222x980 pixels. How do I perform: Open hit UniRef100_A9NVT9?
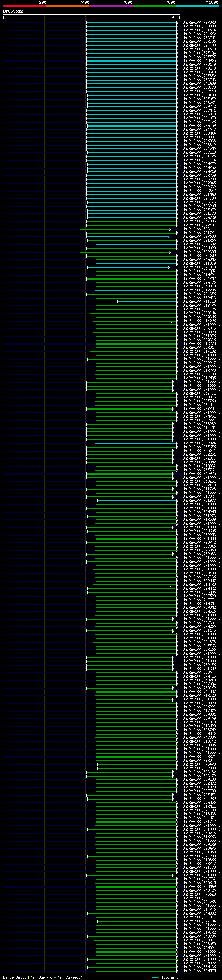point(199,164)
